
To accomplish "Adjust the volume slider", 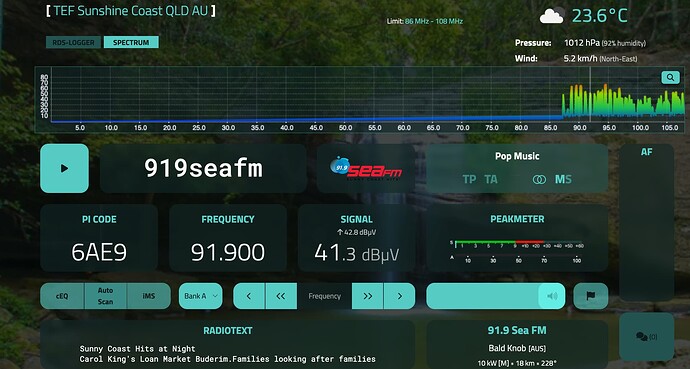I will tap(495, 296).
